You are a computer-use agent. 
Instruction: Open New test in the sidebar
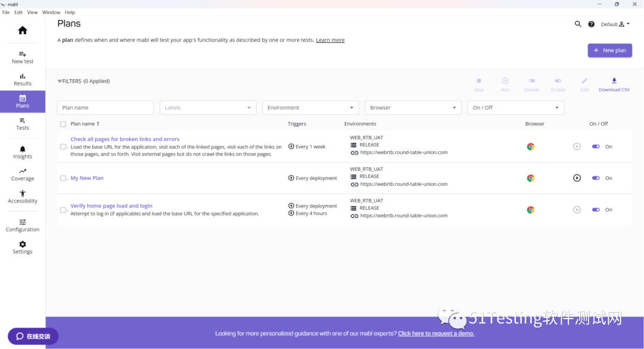(x=23, y=57)
